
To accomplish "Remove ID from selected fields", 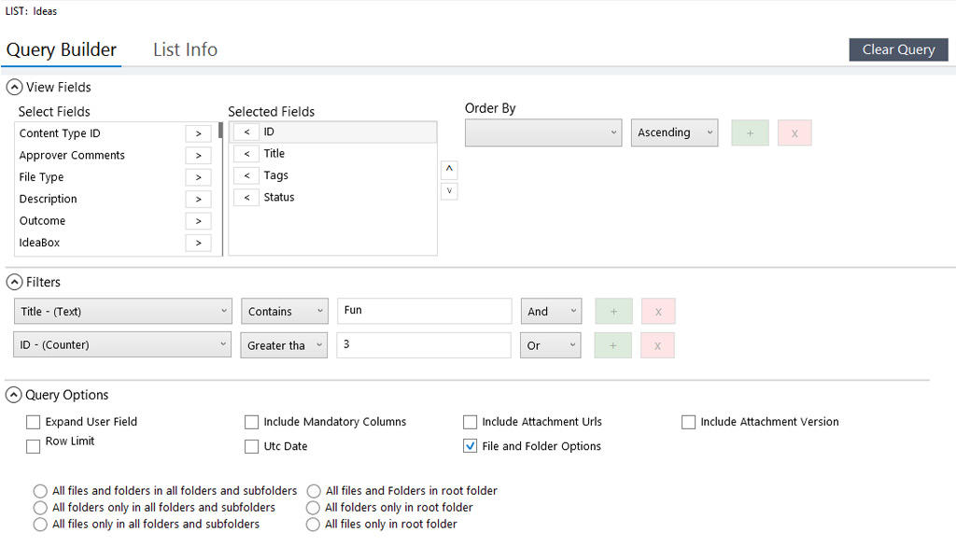I will [246, 132].
